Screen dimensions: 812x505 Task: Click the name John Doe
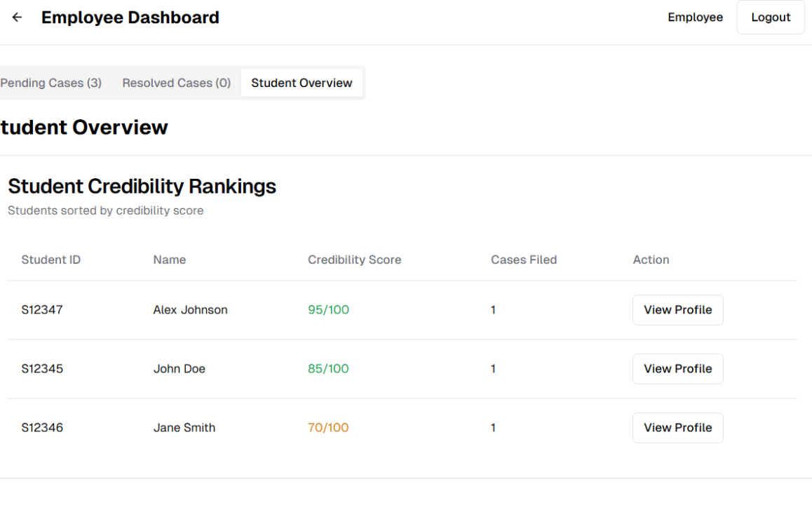point(180,369)
